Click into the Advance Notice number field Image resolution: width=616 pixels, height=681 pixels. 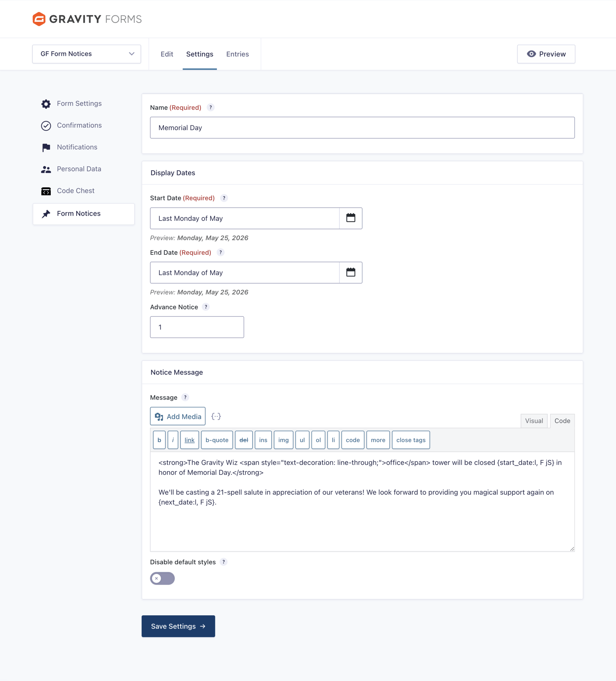pos(197,327)
